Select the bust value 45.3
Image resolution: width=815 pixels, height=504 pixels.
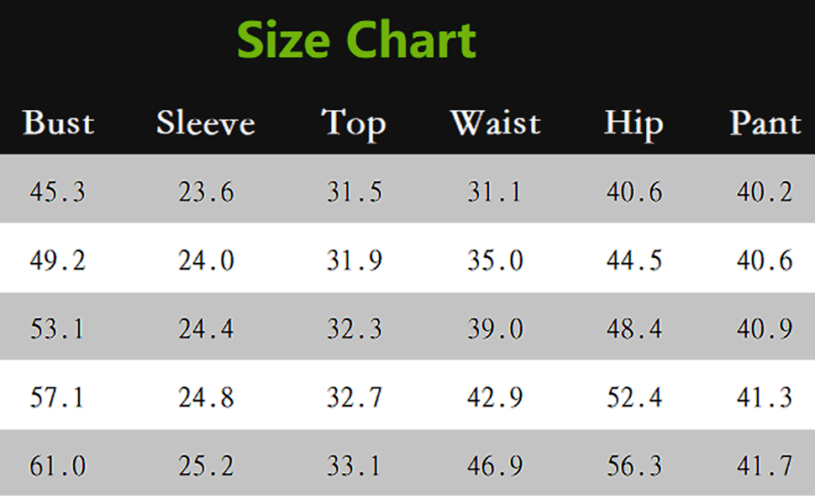57,192
